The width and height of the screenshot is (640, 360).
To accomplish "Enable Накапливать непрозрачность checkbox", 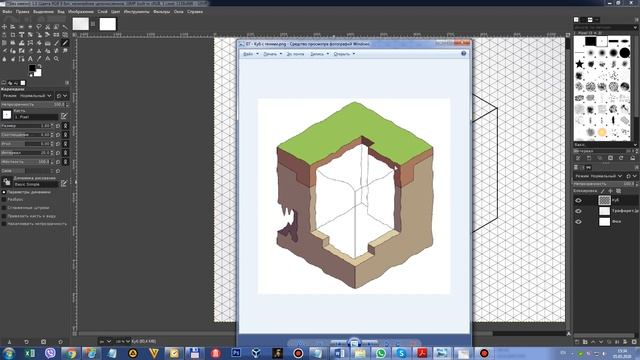I will 4,224.
